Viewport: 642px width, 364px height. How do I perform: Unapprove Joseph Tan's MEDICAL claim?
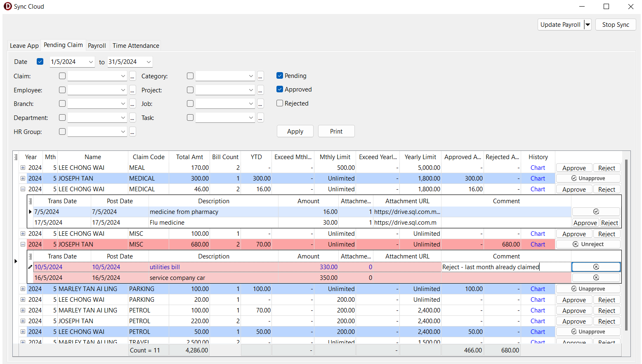(588, 178)
